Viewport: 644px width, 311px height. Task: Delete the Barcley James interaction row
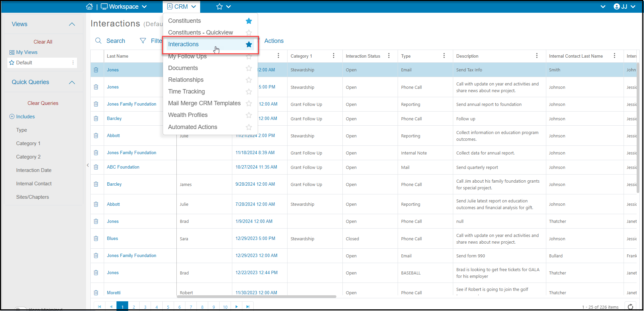(96, 184)
